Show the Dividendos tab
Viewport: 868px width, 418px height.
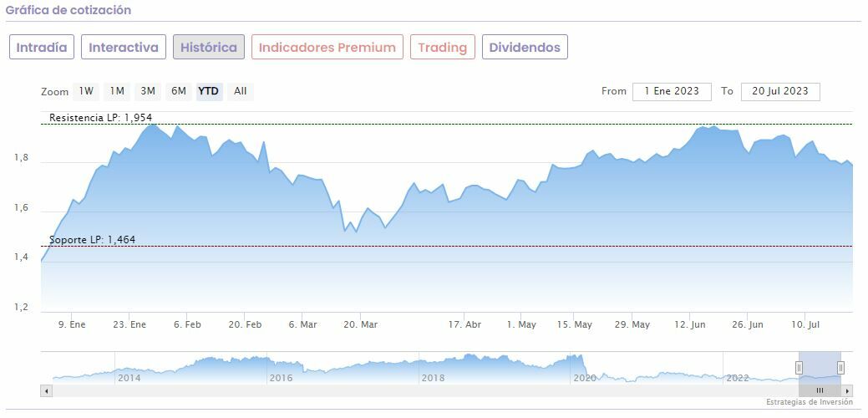coord(525,48)
